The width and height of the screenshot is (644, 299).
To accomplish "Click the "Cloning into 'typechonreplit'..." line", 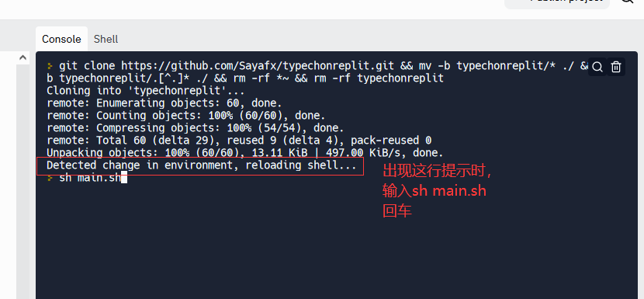I will (x=145, y=91).
